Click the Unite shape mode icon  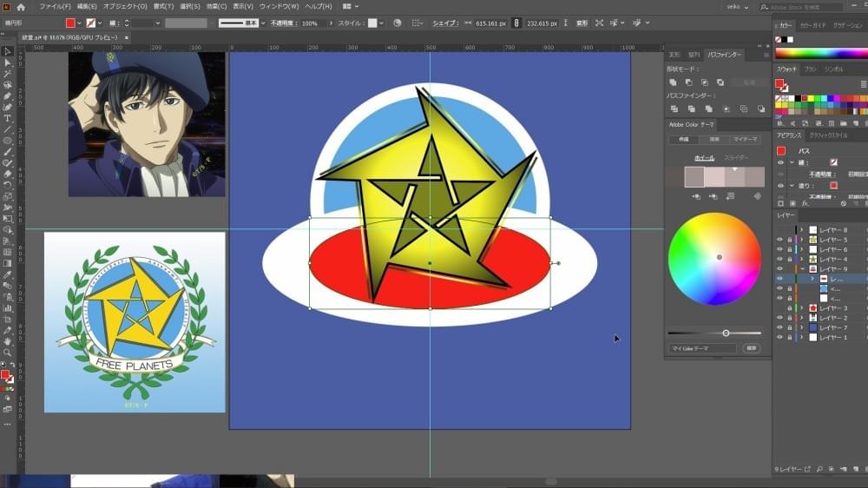(674, 82)
